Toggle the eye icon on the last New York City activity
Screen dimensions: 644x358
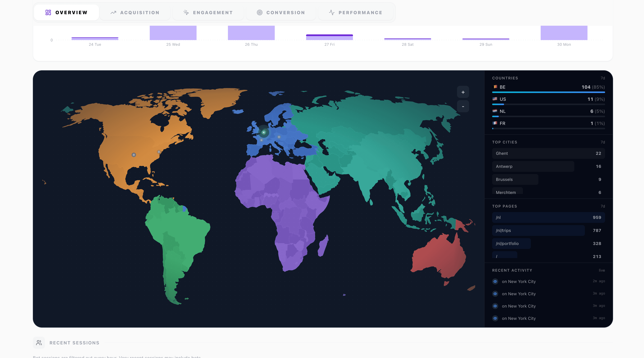click(495, 318)
